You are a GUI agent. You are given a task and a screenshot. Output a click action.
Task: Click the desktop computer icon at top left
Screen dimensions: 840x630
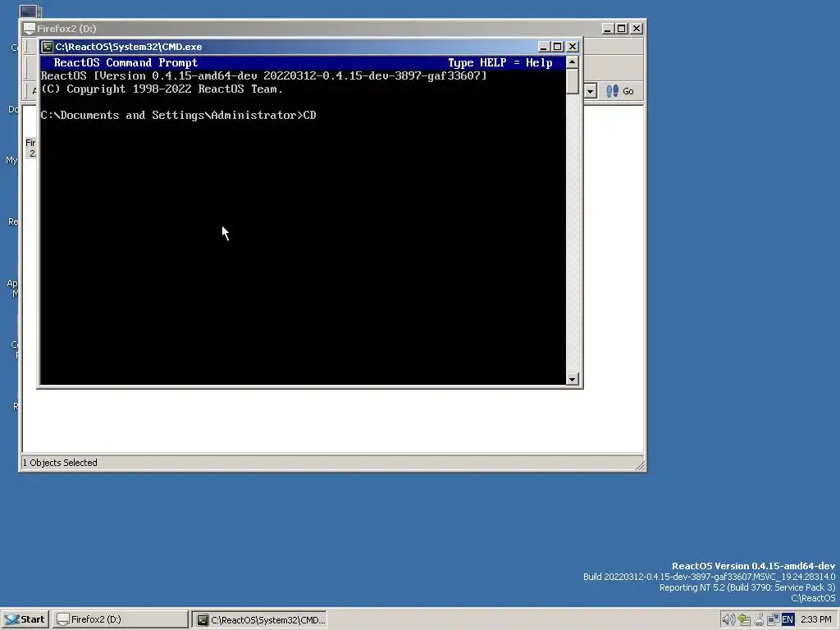tap(30, 11)
